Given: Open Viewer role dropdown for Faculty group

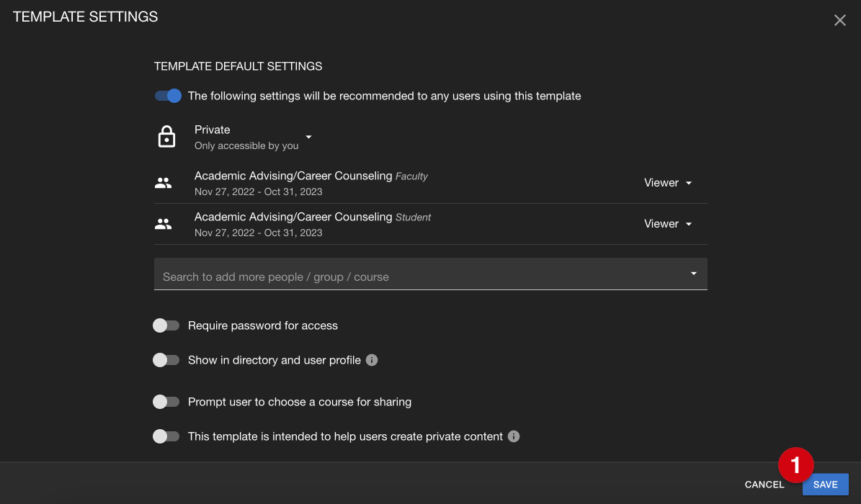Looking at the screenshot, I should pos(668,183).
